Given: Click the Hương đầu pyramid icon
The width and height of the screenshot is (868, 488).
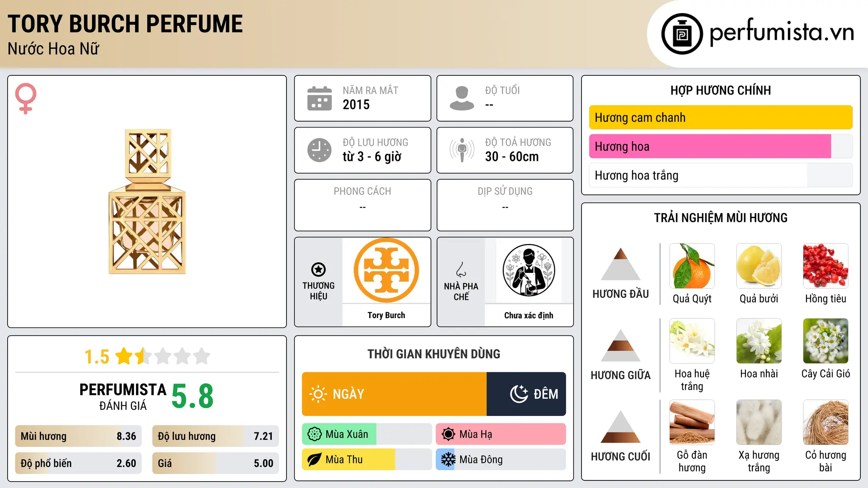Looking at the screenshot, I should (x=620, y=264).
